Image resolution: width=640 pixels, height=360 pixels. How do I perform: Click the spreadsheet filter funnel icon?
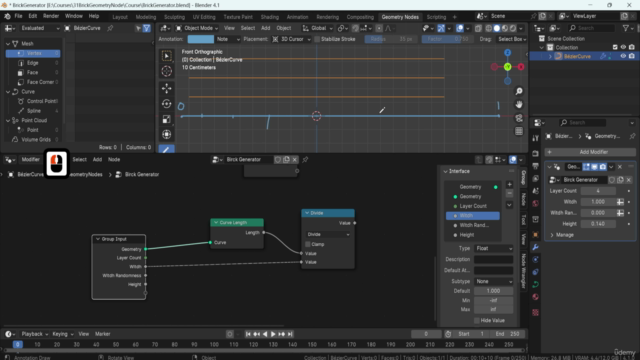pyautogui.click(x=147, y=28)
